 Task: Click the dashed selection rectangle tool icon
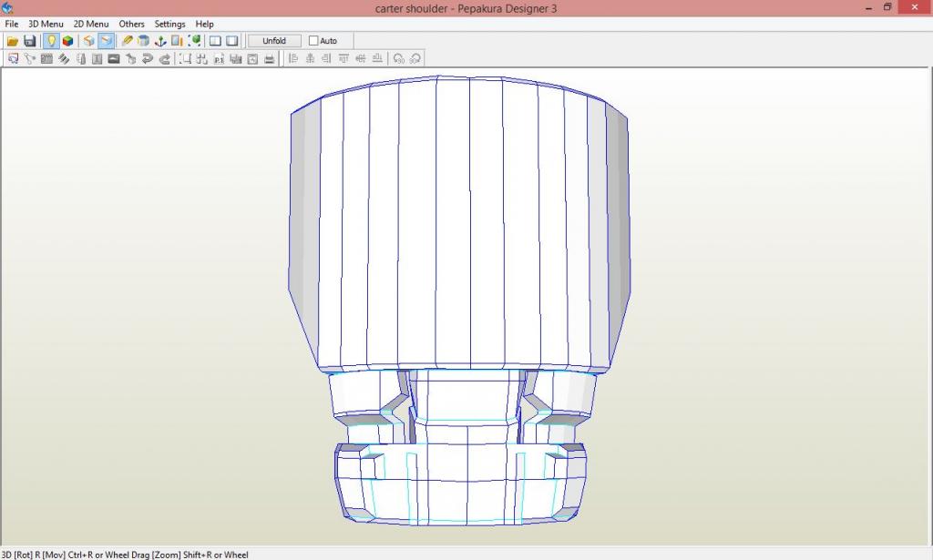click(x=186, y=58)
